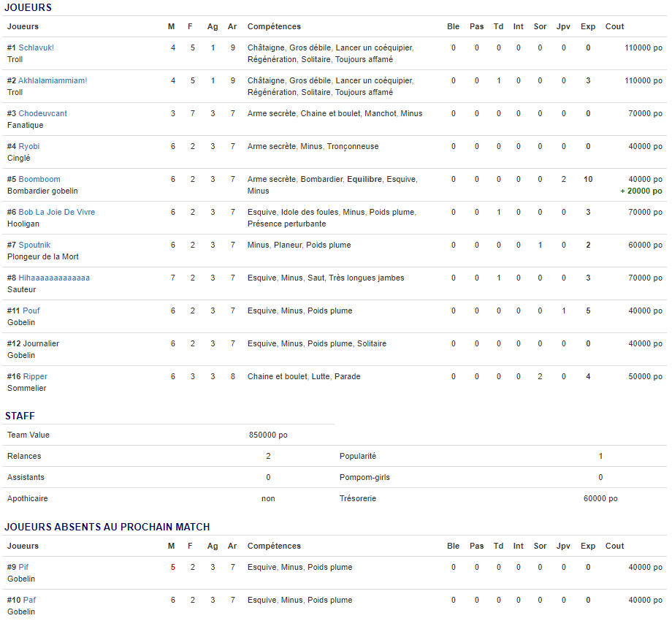Screen dimensions: 672x621
Task: Click Ripper's skills Chaine et boulet, Lutte, Parade
Action: point(304,377)
